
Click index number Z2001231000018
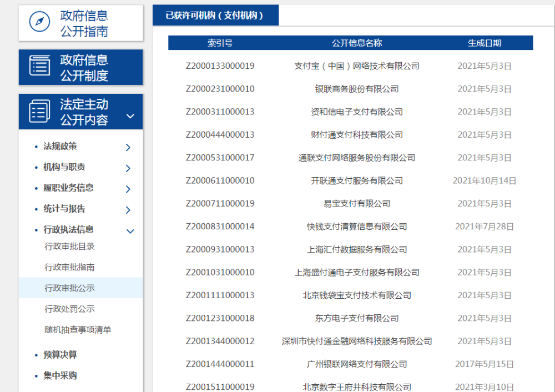220,318
